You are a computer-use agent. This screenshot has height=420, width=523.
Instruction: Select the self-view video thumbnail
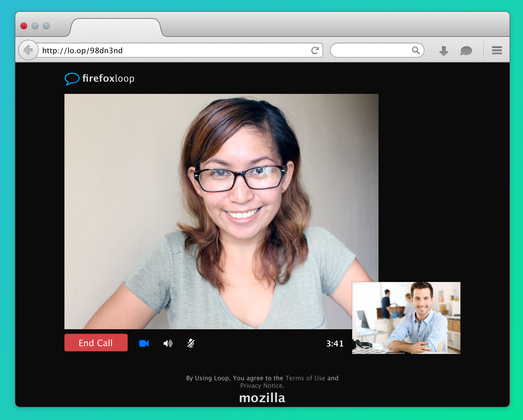point(406,318)
